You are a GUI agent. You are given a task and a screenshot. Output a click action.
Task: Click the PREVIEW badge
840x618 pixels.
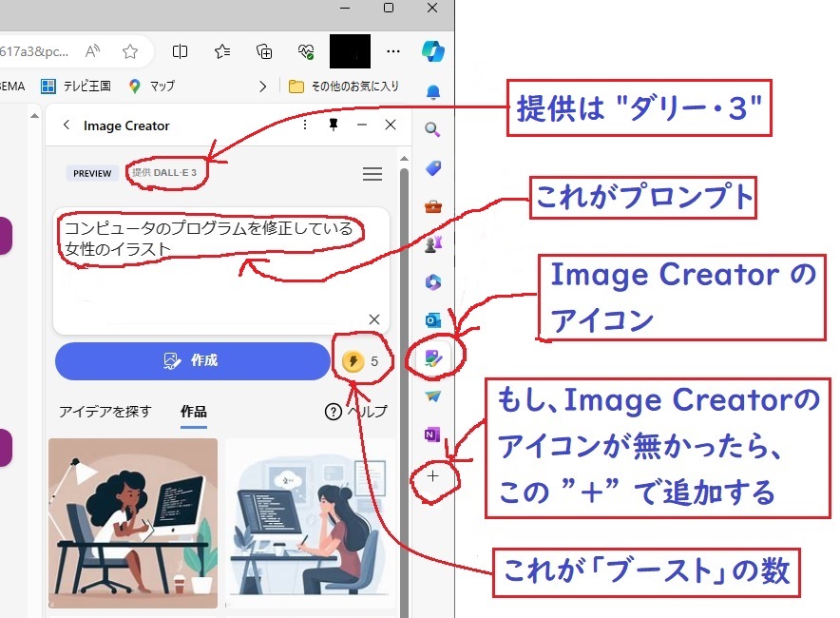click(92, 173)
